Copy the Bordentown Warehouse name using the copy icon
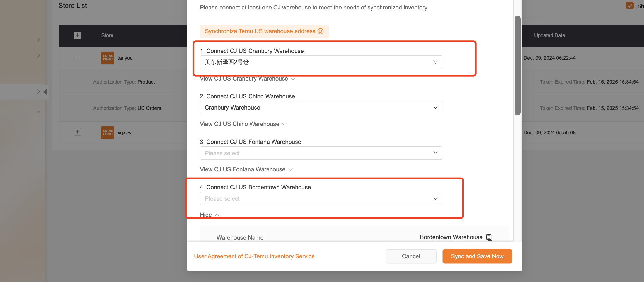 click(x=489, y=237)
